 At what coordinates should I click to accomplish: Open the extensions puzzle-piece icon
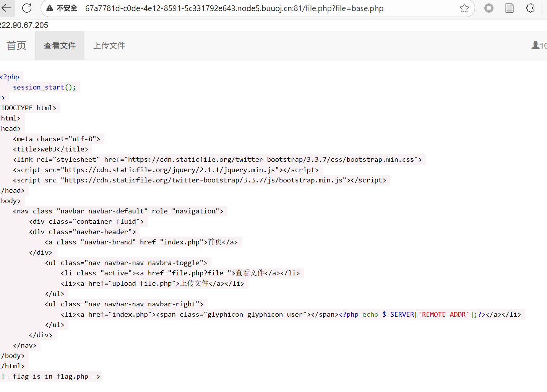click(x=531, y=8)
